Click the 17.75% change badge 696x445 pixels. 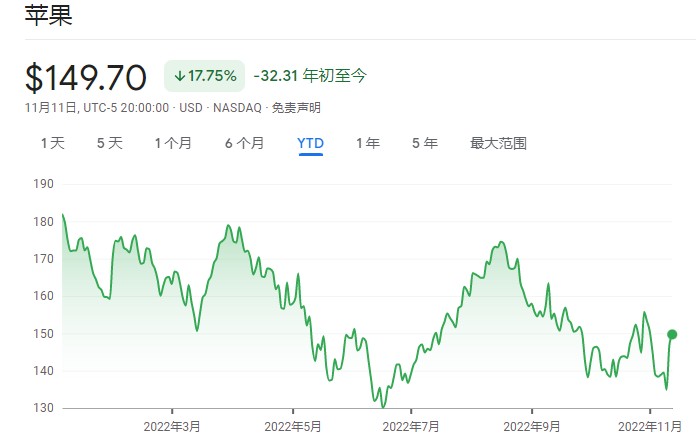pyautogui.click(x=204, y=76)
